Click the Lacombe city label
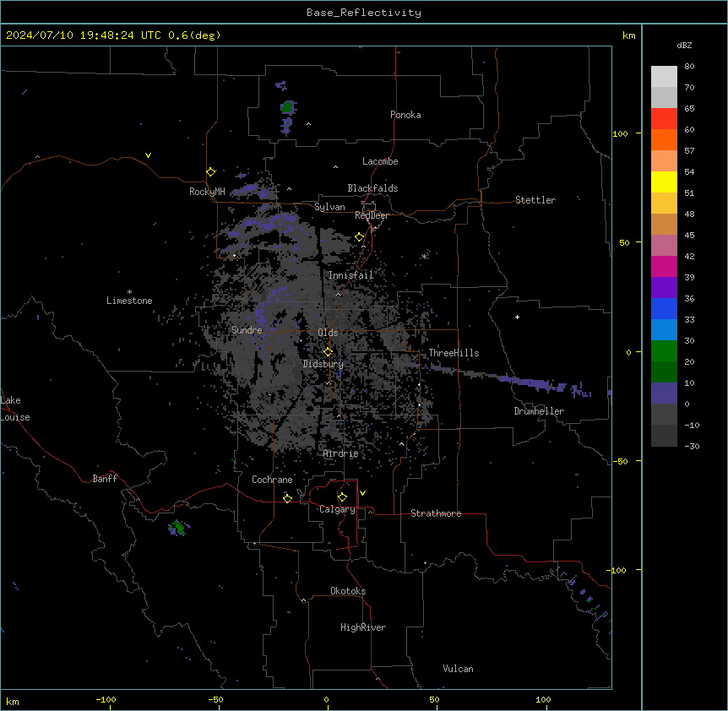728x711 pixels. click(380, 161)
